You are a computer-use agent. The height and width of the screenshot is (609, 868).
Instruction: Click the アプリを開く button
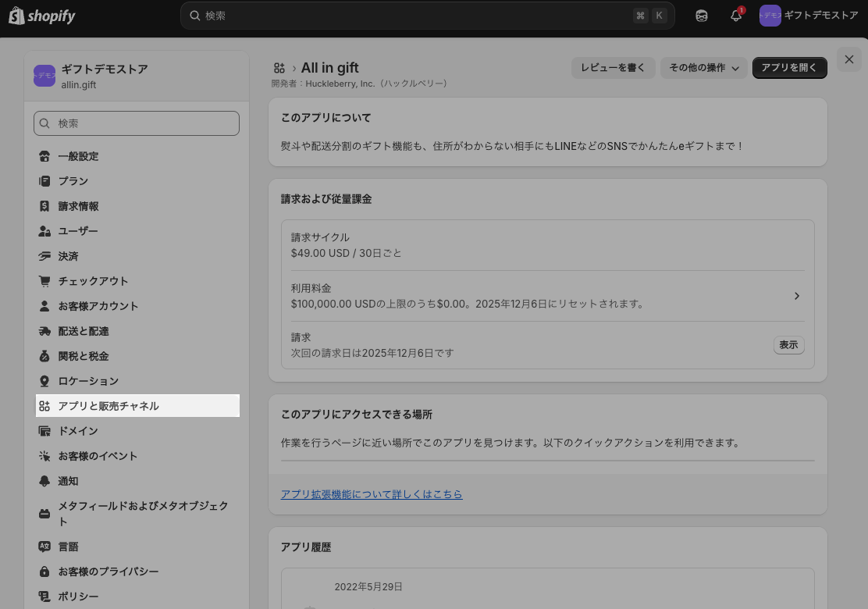789,68
